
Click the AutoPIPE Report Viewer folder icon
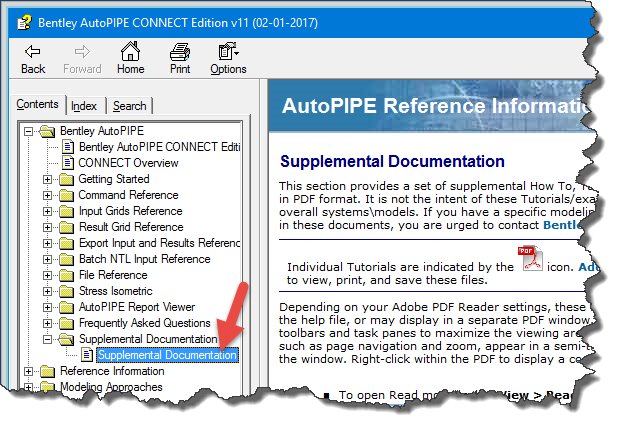click(66, 308)
